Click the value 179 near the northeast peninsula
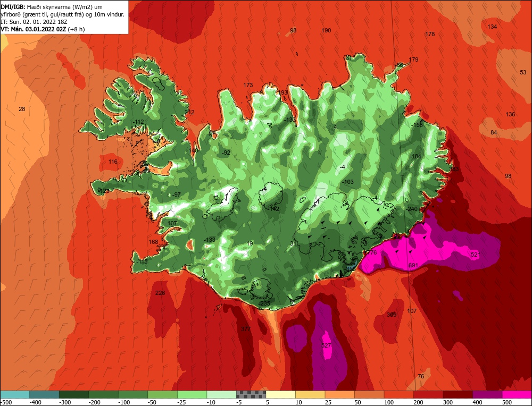Image resolution: width=532 pixels, height=406 pixels. [413, 60]
